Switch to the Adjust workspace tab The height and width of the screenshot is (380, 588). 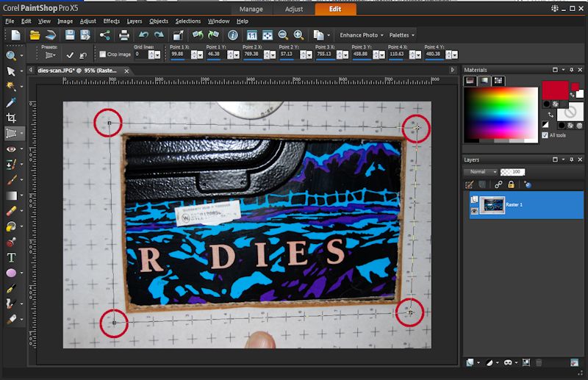295,10
